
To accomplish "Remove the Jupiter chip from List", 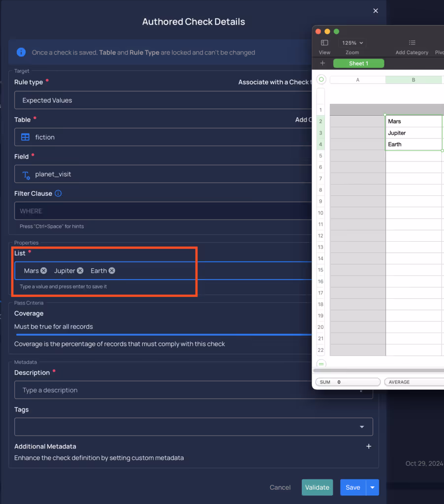I will click(x=80, y=271).
